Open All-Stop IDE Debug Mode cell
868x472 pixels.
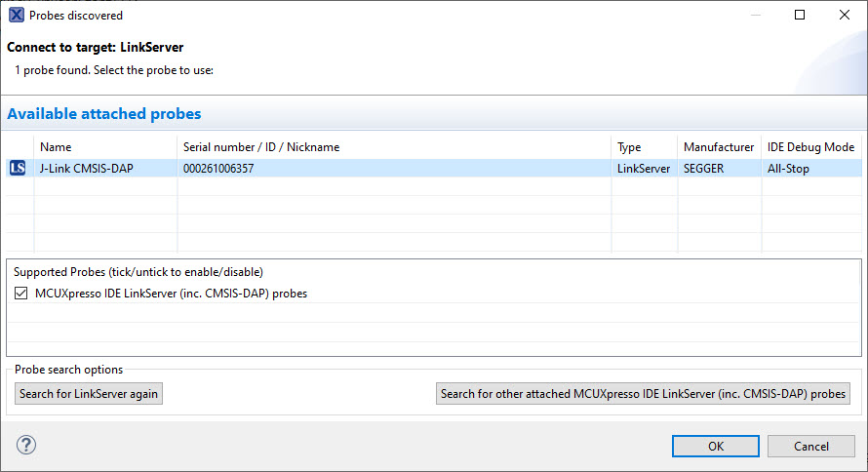coord(788,169)
